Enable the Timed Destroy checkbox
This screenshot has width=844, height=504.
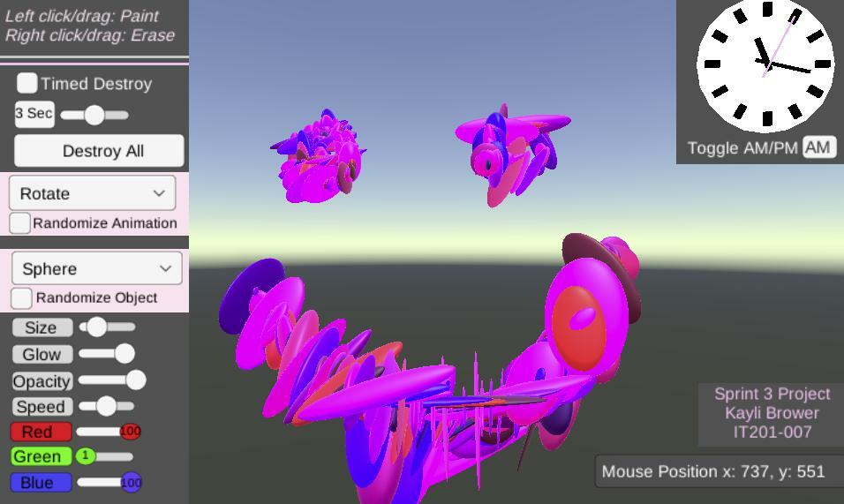[26, 83]
